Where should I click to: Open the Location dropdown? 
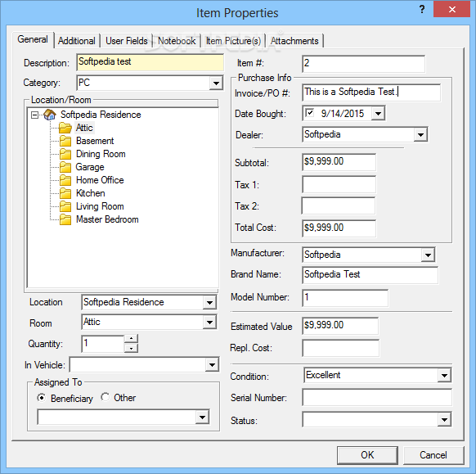209,303
